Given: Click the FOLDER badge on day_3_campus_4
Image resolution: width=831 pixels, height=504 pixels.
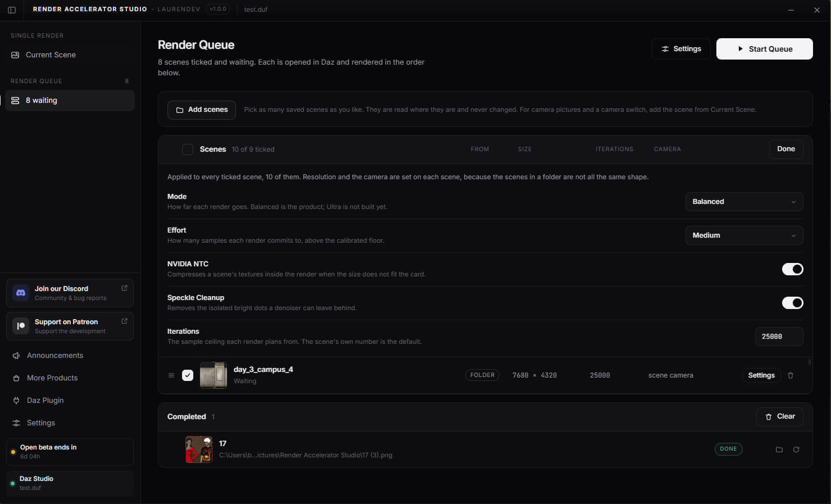Looking at the screenshot, I should (482, 375).
